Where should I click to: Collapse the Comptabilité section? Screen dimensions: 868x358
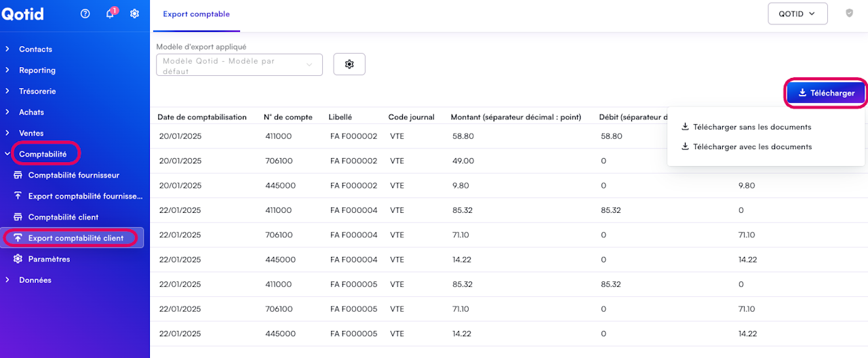click(42, 154)
